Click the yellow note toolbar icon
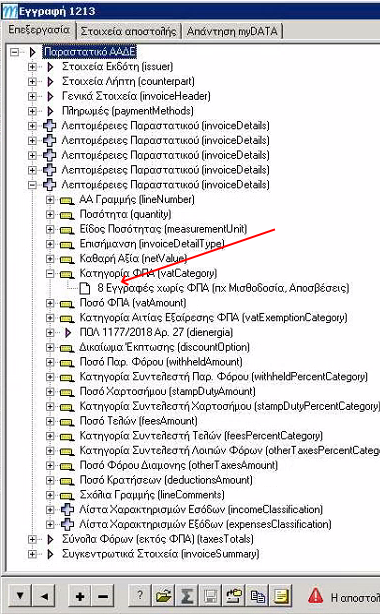 (x=281, y=596)
